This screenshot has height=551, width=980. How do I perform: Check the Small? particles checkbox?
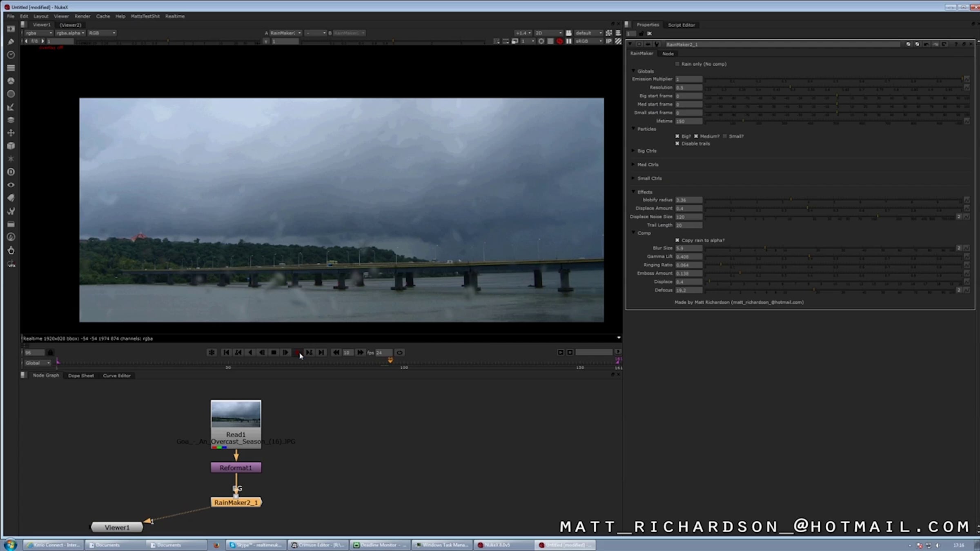(x=725, y=136)
